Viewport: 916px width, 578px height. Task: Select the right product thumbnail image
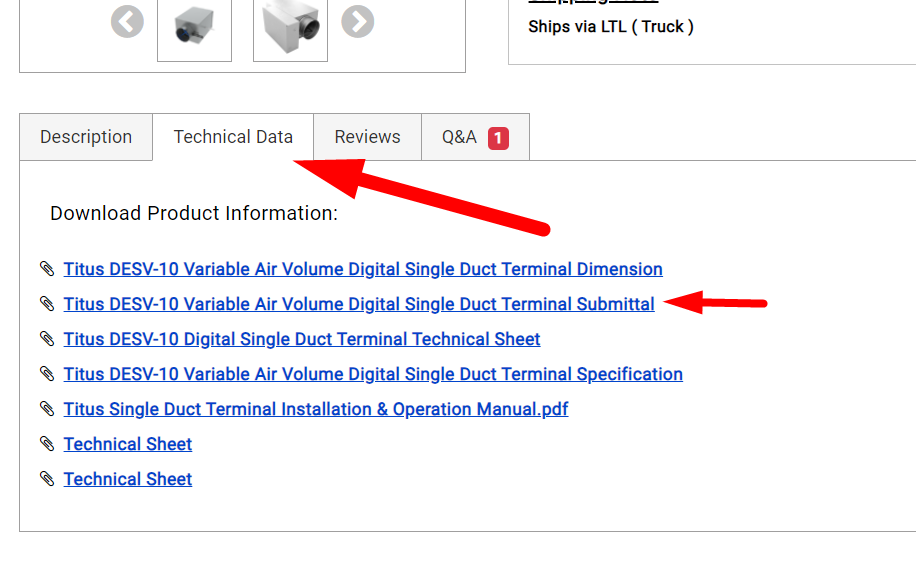(290, 26)
